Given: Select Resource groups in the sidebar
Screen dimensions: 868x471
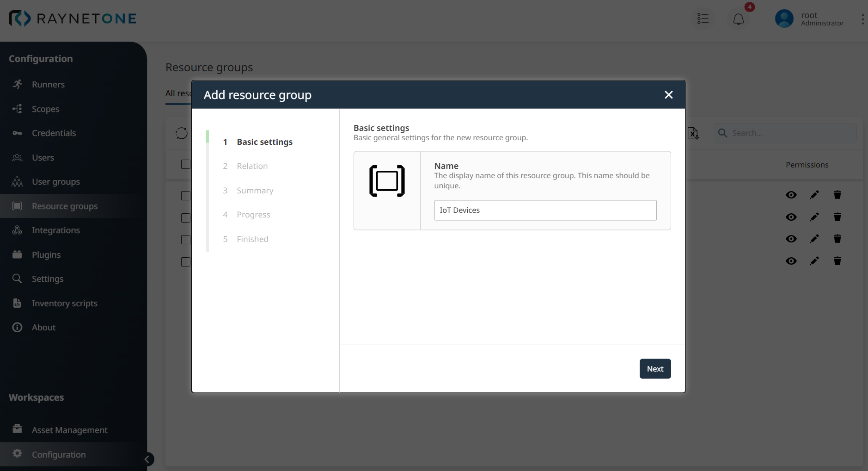Looking at the screenshot, I should click(x=65, y=206).
